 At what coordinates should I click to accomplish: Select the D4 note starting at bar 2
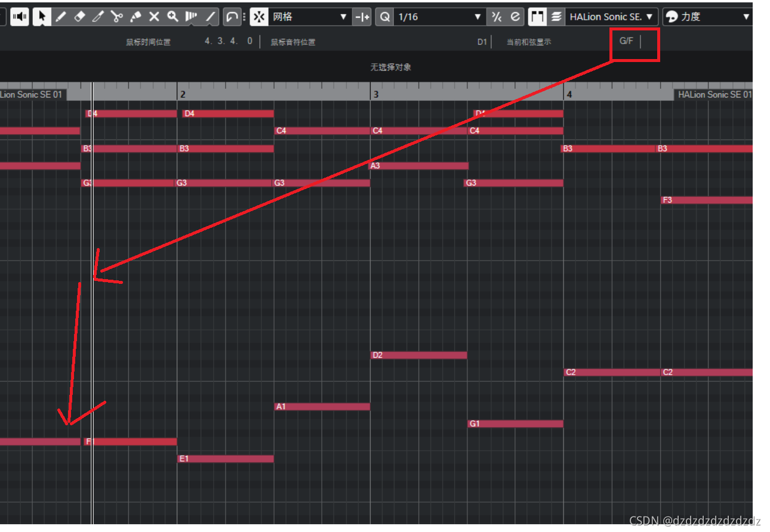228,113
